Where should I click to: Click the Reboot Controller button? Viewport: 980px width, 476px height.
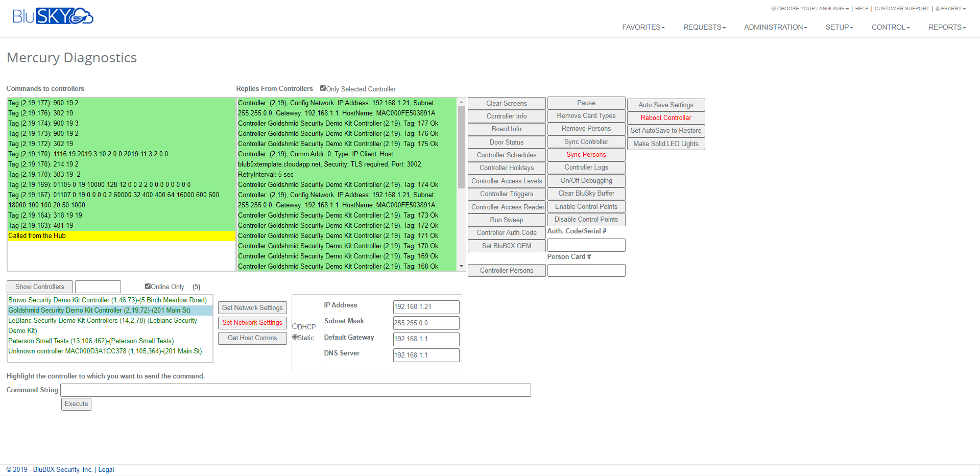(x=665, y=117)
